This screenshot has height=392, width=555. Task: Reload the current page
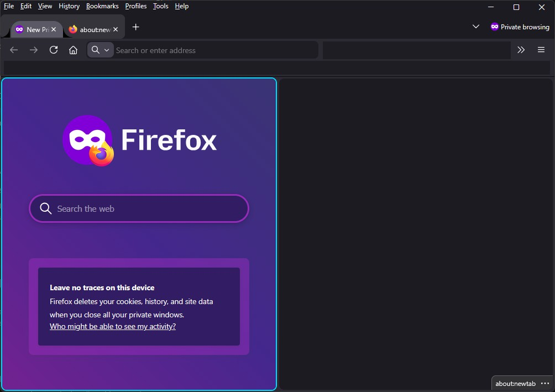click(54, 50)
